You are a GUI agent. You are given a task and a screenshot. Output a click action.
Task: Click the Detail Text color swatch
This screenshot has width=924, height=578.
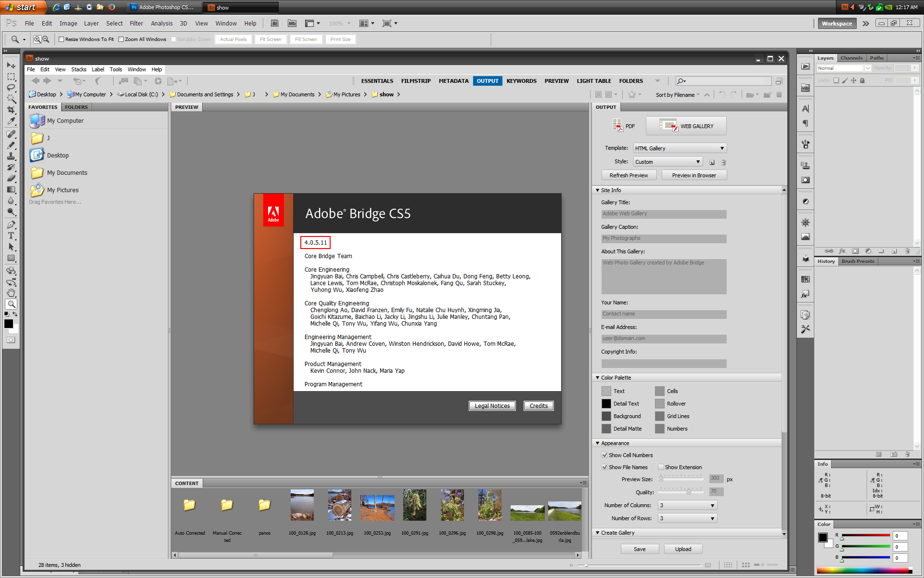(606, 404)
